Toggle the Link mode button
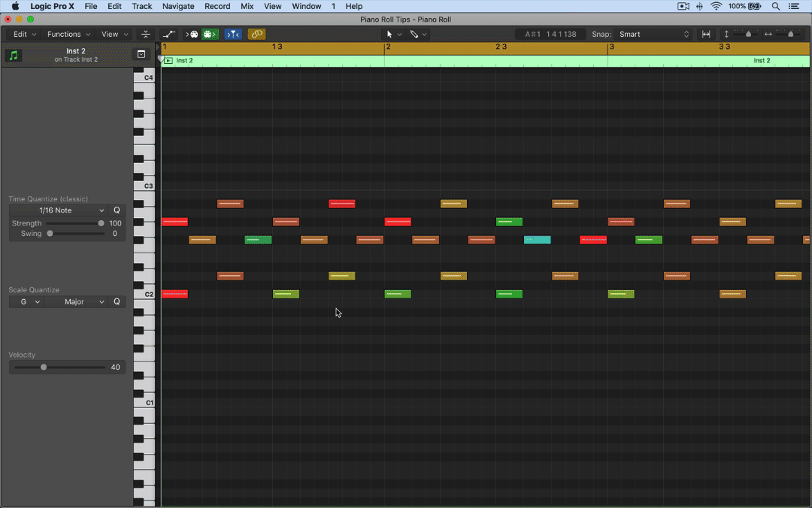Viewport: 812px width, 508px height. pos(257,35)
